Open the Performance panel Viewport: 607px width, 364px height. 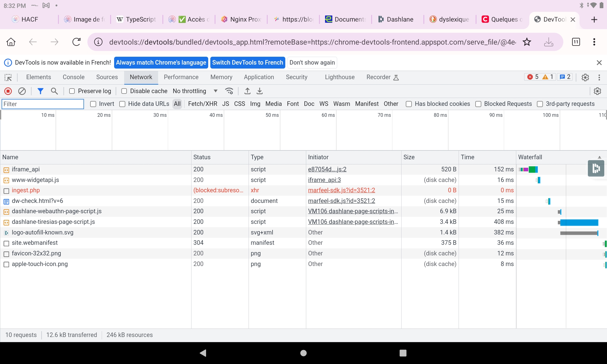coord(181,77)
